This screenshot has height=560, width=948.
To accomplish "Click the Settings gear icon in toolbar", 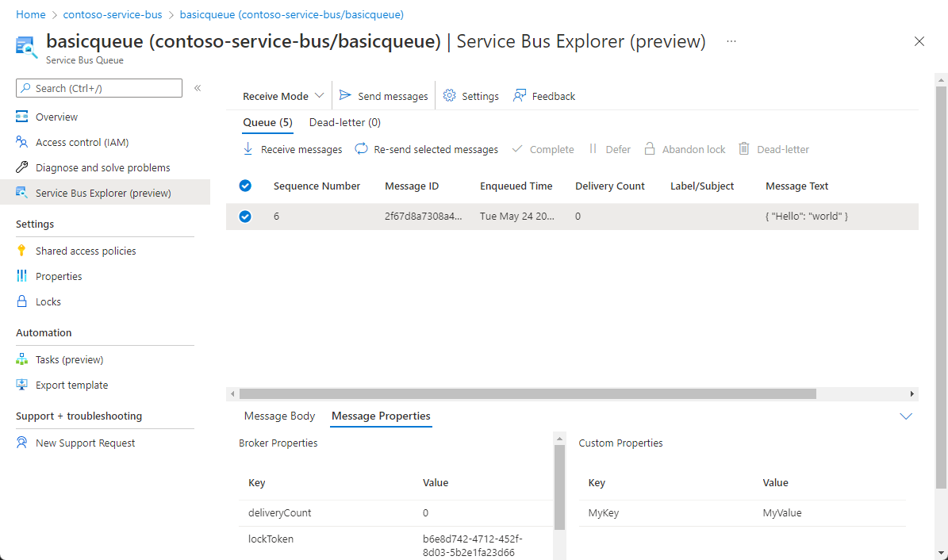I will click(449, 95).
